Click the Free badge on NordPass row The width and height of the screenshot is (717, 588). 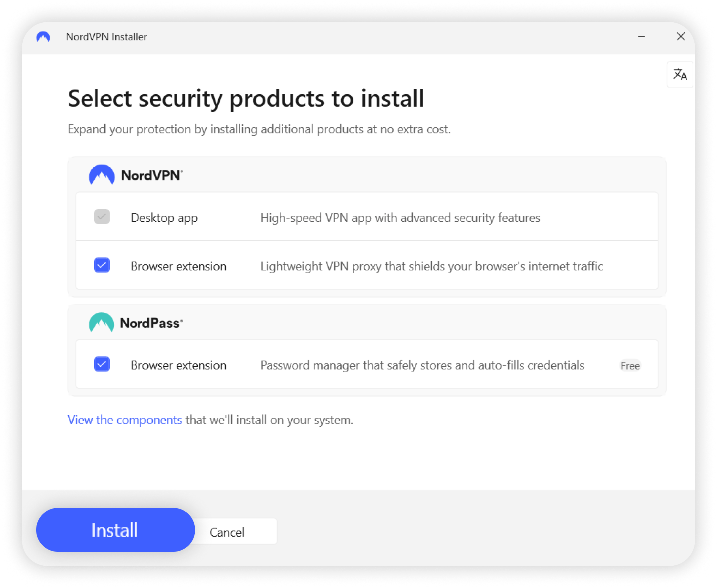point(630,365)
